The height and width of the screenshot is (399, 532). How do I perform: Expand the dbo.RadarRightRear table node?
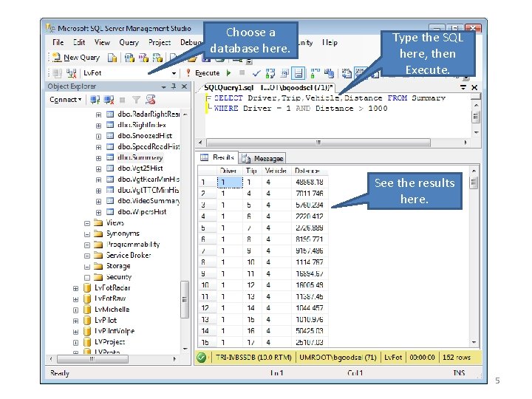pos(98,115)
